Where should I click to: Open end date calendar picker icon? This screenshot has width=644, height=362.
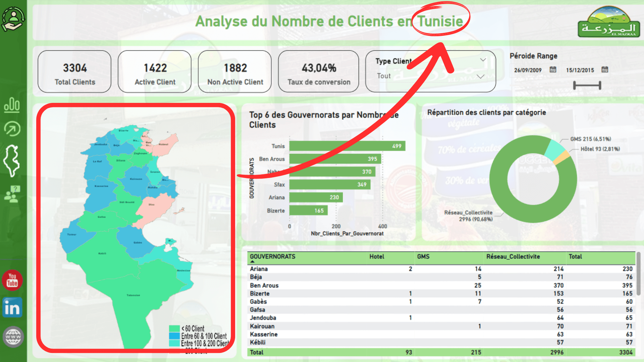coord(605,70)
